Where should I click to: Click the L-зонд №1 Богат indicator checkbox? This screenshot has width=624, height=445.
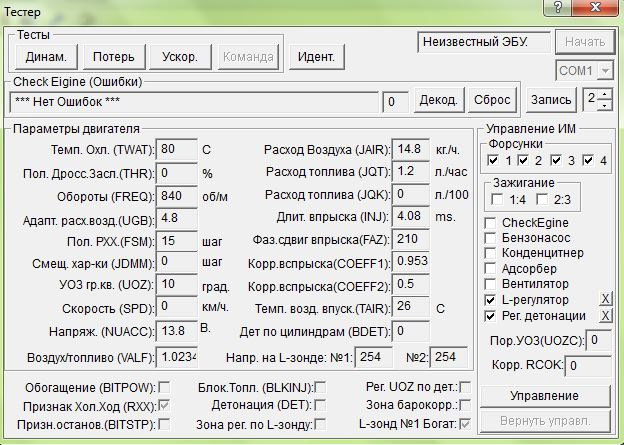[465, 424]
